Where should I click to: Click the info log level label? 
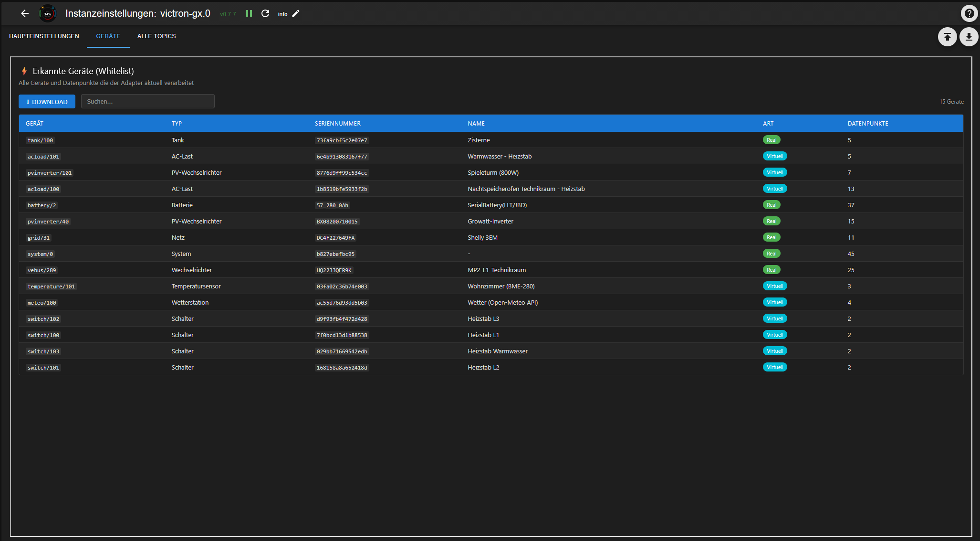(282, 14)
